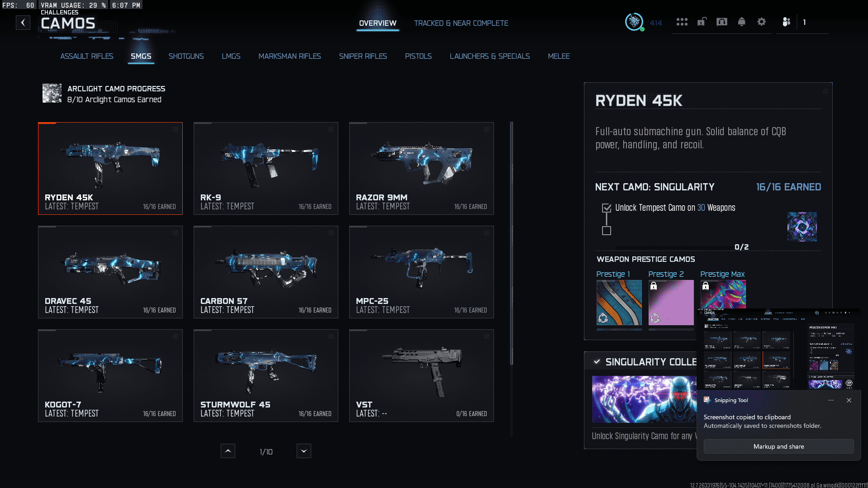Open the social party icon
868x488 pixels.
(x=786, y=22)
